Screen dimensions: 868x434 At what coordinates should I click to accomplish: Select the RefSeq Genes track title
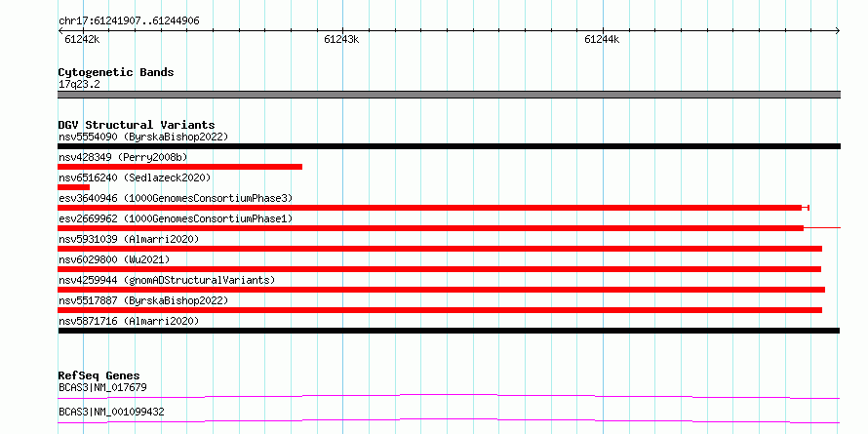tap(99, 375)
